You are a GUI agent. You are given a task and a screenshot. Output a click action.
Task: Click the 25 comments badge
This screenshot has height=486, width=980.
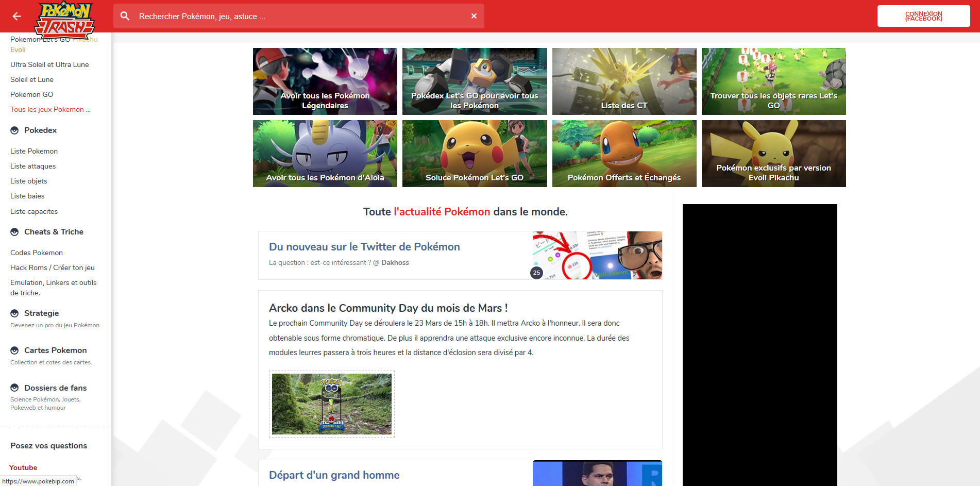[x=536, y=273]
